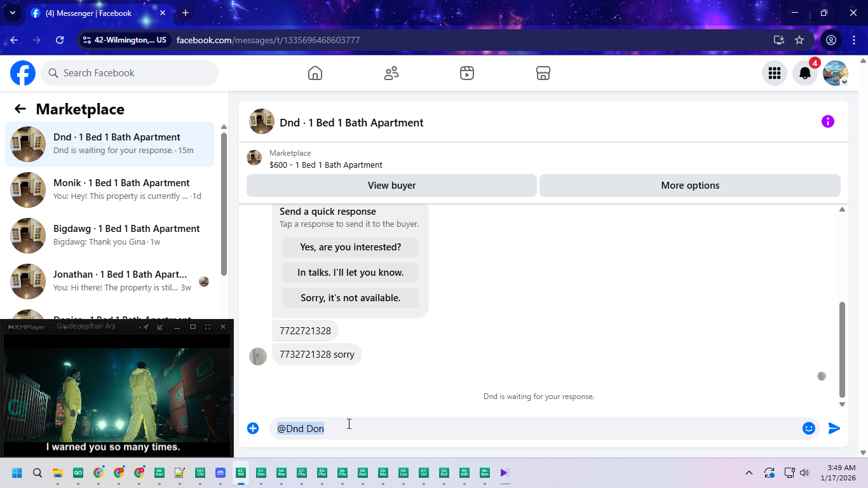Open Dnd · 1 Bed 1 Bath Apartment conversation
This screenshot has height=488, width=868.
pyautogui.click(x=109, y=144)
